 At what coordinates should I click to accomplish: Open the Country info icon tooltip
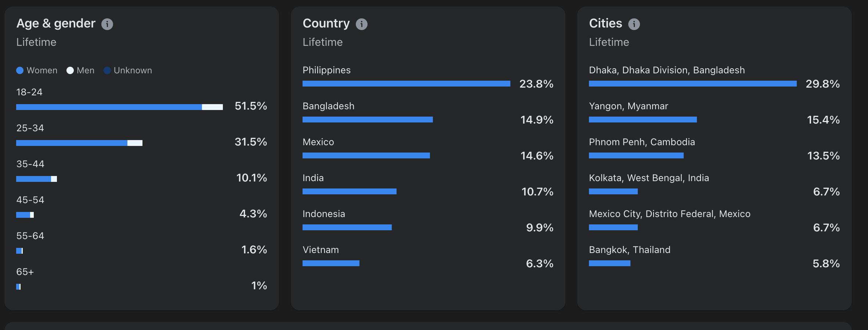coord(362,24)
